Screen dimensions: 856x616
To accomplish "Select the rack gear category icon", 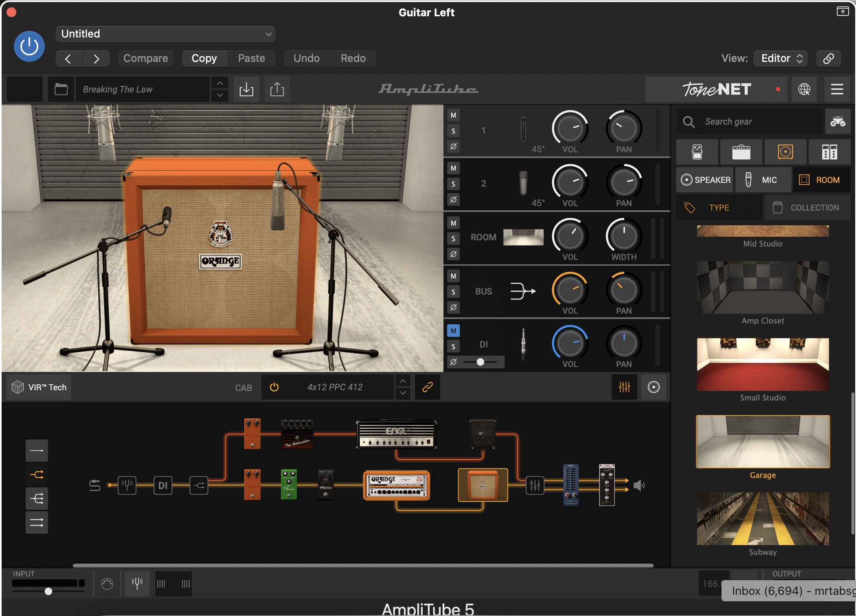I will (x=830, y=152).
